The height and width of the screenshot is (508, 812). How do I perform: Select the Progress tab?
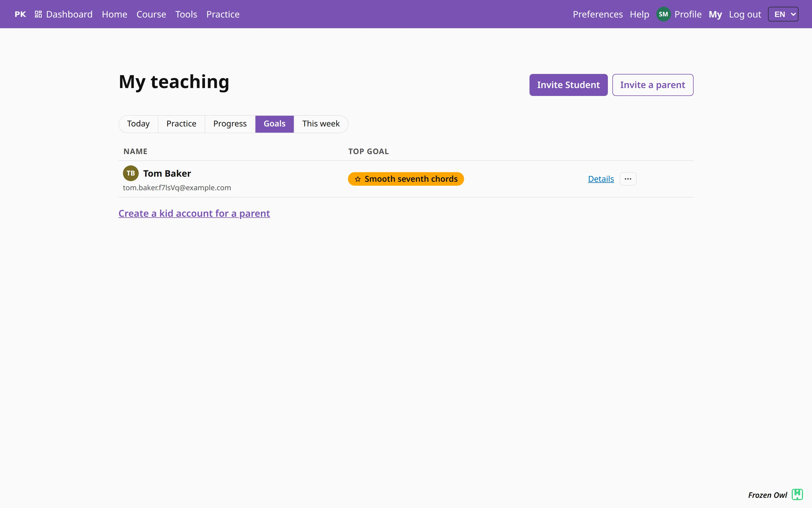[x=230, y=124]
